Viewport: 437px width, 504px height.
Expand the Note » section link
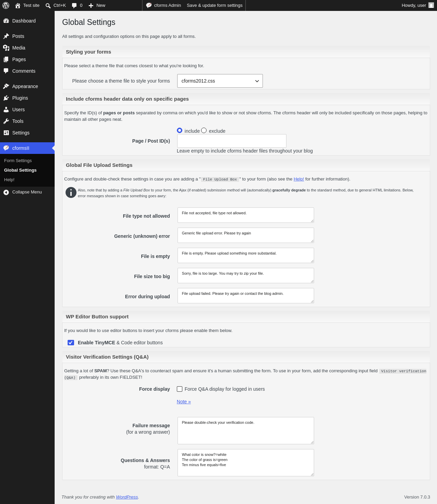[x=184, y=402]
